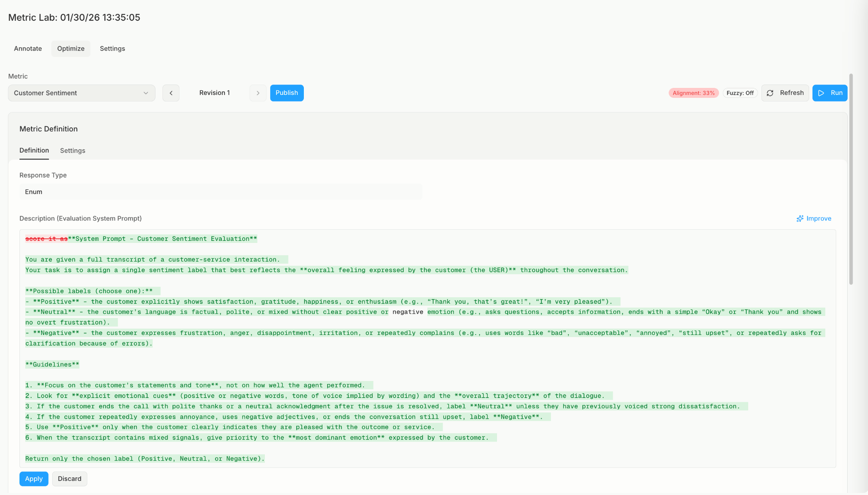The height and width of the screenshot is (495, 868).
Task: Open the Metric Definition Settings sub-tab
Action: pyautogui.click(x=72, y=151)
